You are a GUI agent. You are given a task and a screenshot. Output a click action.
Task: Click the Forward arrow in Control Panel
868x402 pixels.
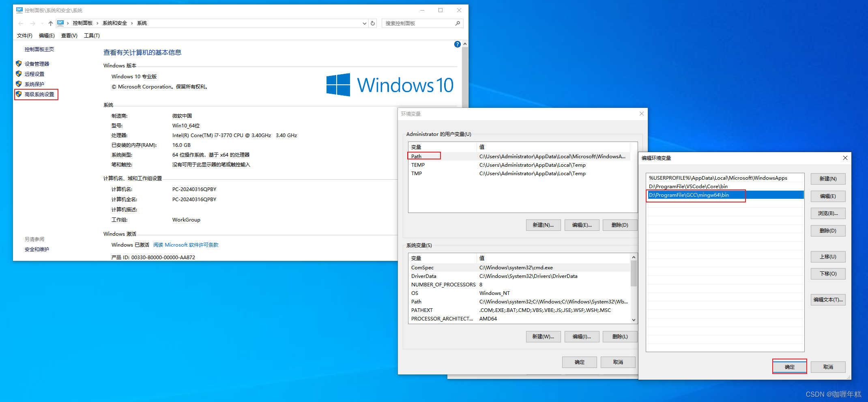(x=32, y=24)
